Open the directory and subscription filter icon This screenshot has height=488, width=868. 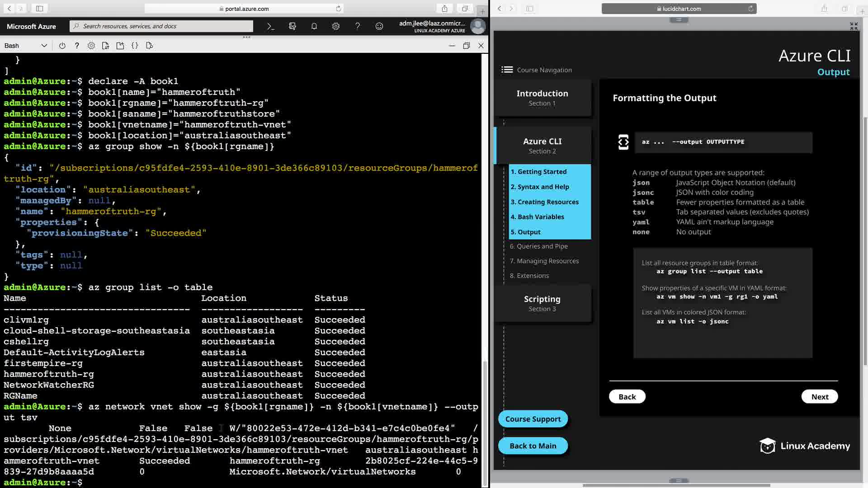[x=292, y=26]
